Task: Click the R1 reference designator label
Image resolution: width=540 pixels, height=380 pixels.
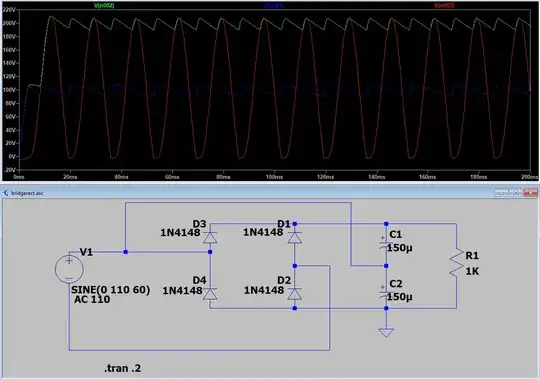Action: 472,256
